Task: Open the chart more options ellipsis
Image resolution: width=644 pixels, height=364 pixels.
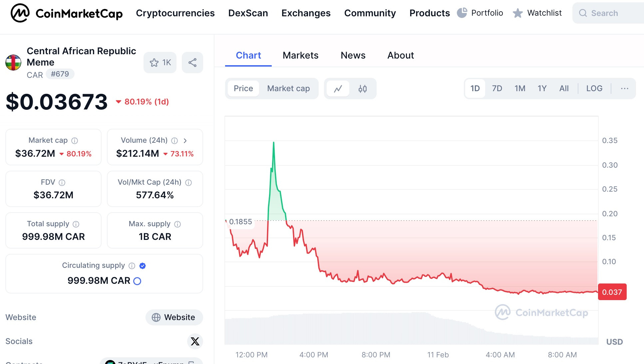Action: pos(625,89)
